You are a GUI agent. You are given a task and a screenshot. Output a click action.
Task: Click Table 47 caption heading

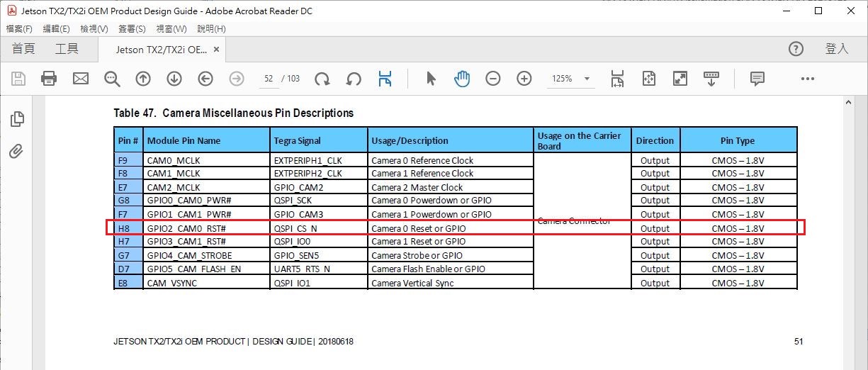(234, 113)
